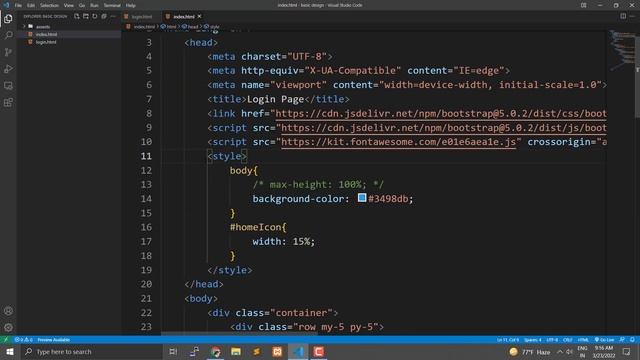Open the Accounts menu in the activity bar

(8, 311)
